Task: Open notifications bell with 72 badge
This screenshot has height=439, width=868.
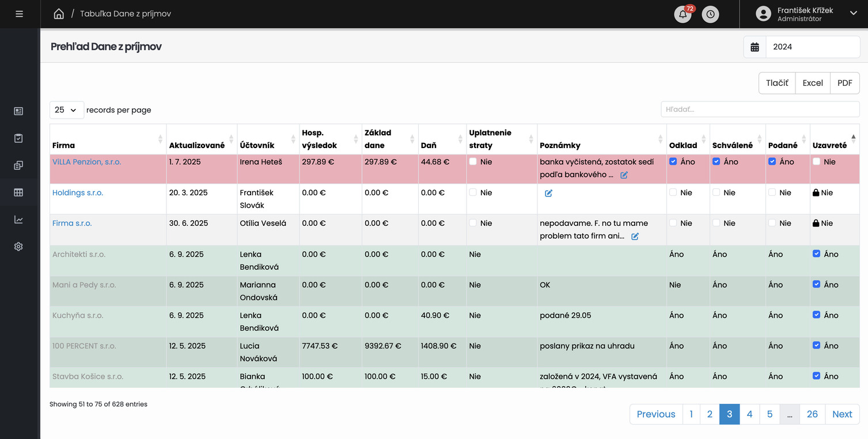Action: click(x=683, y=14)
